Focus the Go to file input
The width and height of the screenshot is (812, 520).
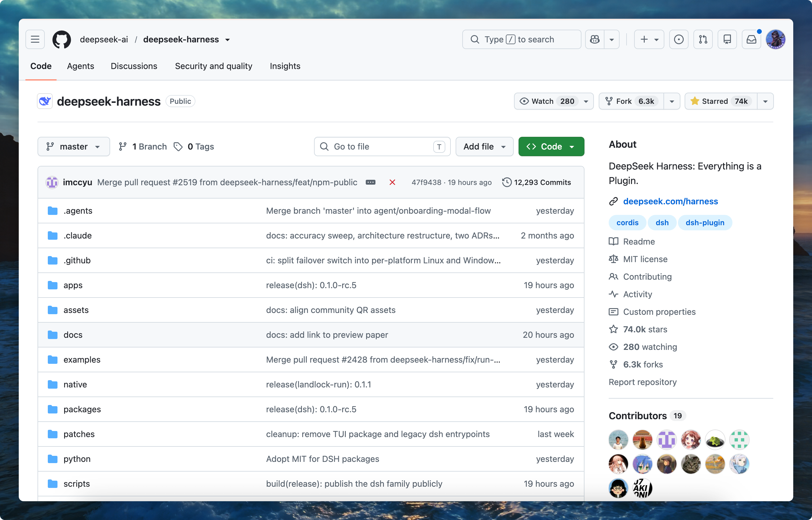click(x=382, y=146)
